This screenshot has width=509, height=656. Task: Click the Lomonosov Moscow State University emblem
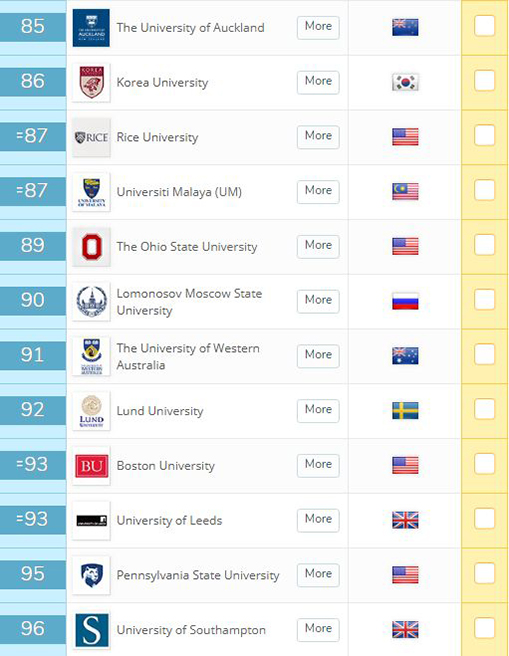pos(91,302)
